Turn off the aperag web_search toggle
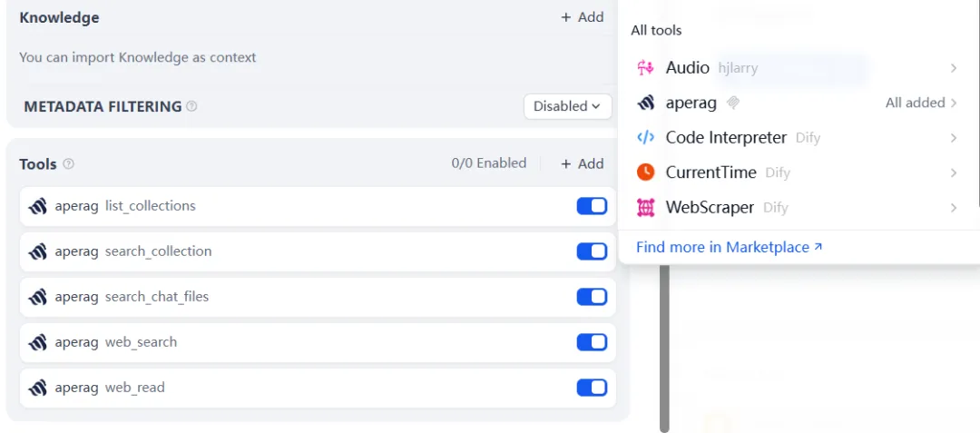980x433 pixels. pos(592,342)
